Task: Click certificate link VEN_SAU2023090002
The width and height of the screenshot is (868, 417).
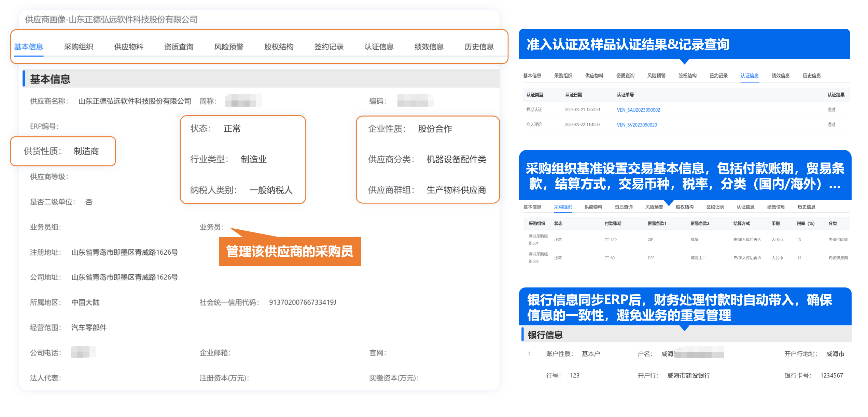Action: (638, 110)
